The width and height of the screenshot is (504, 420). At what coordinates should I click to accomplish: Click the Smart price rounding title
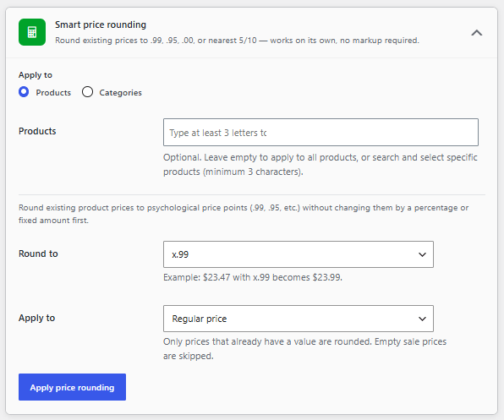pyautogui.click(x=101, y=25)
